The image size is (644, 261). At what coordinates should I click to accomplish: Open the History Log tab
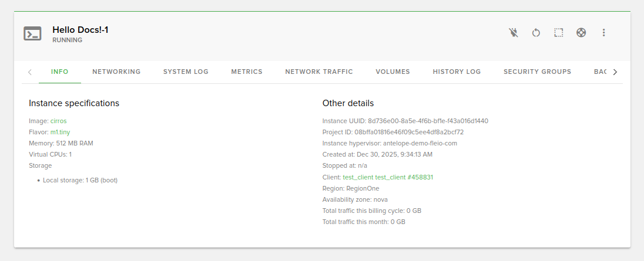click(457, 72)
